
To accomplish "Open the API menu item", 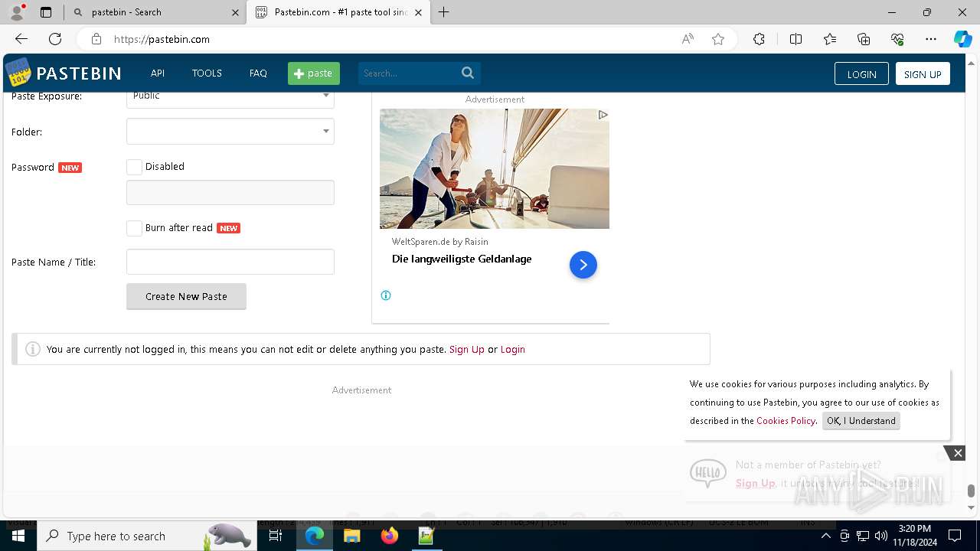I will [x=158, y=73].
